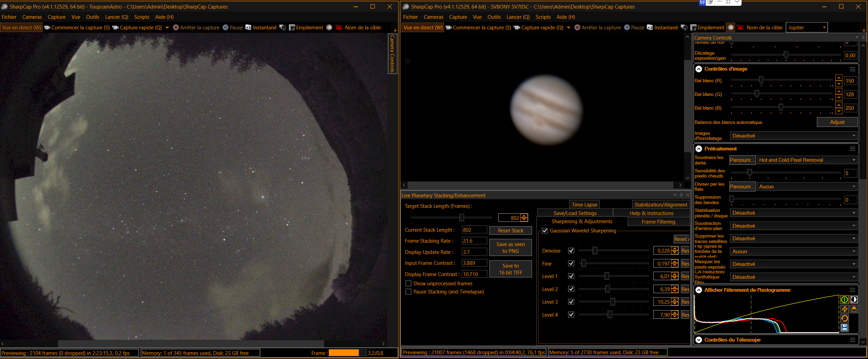Click blue floppy disk icon near histogram

(844, 328)
